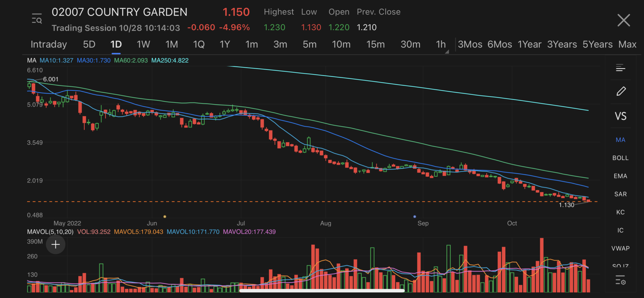Select the 5D timeframe tab
This screenshot has width=644, height=298.
coord(89,44)
